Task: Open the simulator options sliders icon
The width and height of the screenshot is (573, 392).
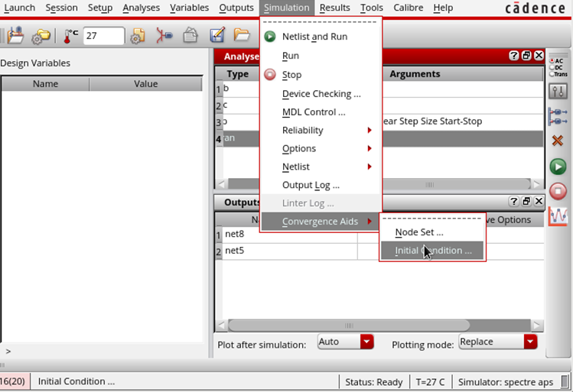Action: click(558, 91)
